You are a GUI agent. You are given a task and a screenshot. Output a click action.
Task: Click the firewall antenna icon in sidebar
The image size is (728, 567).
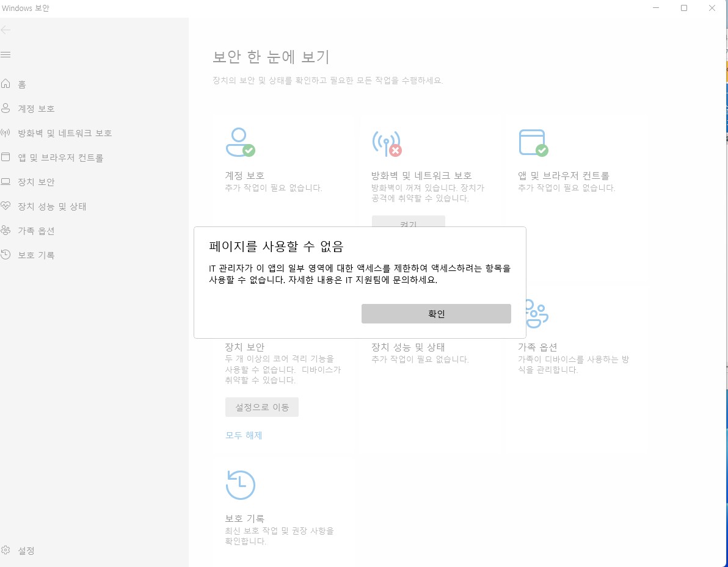[x=5, y=132]
